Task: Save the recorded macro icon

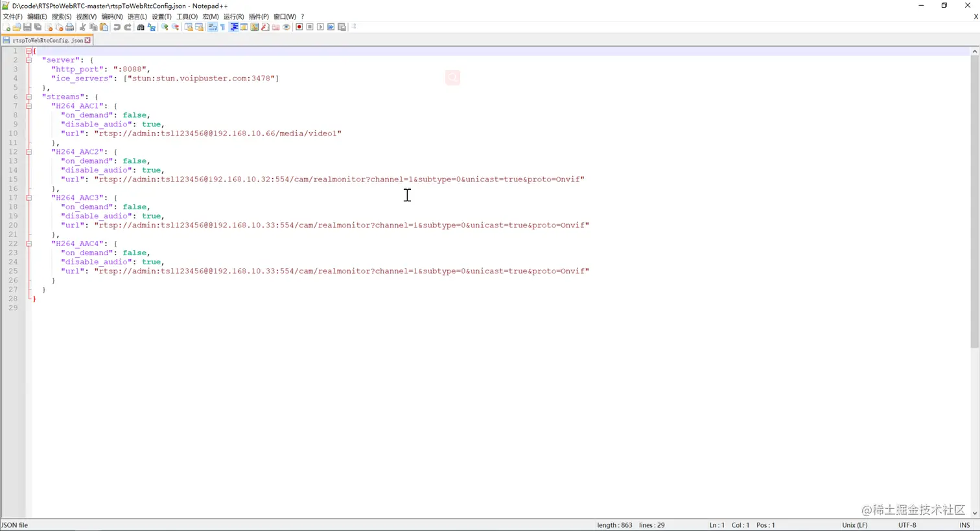Action: (342, 27)
